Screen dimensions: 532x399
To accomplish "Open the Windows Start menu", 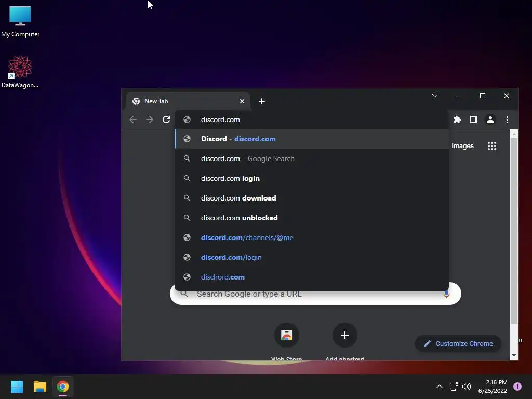I will (17, 387).
